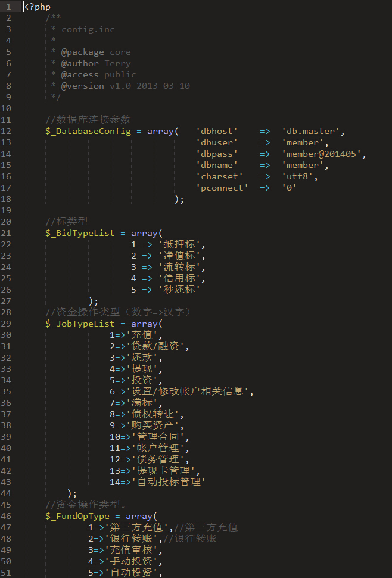Click the '提现卡管理' string

pyautogui.click(x=163, y=471)
